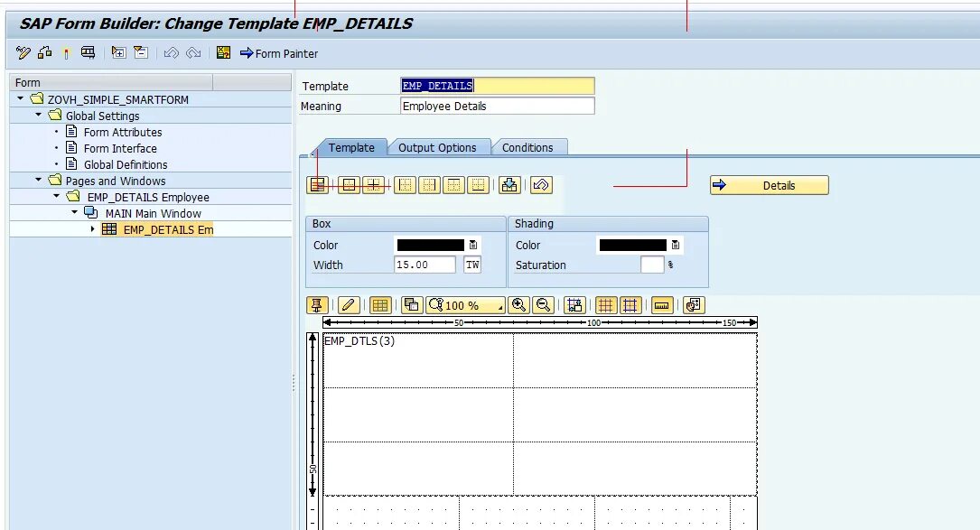Click the EMP_DTLS(3) cell in table painter
Viewport: 980px width, 530px height.
[418, 360]
